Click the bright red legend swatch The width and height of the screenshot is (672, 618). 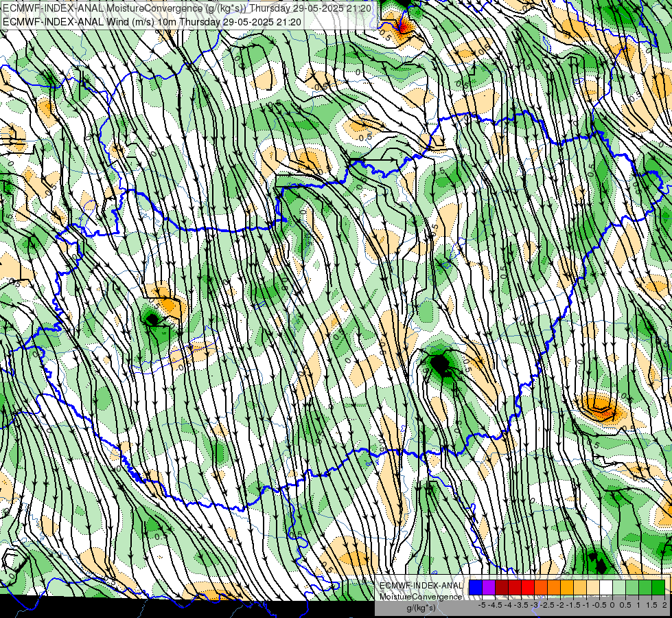[528, 587]
